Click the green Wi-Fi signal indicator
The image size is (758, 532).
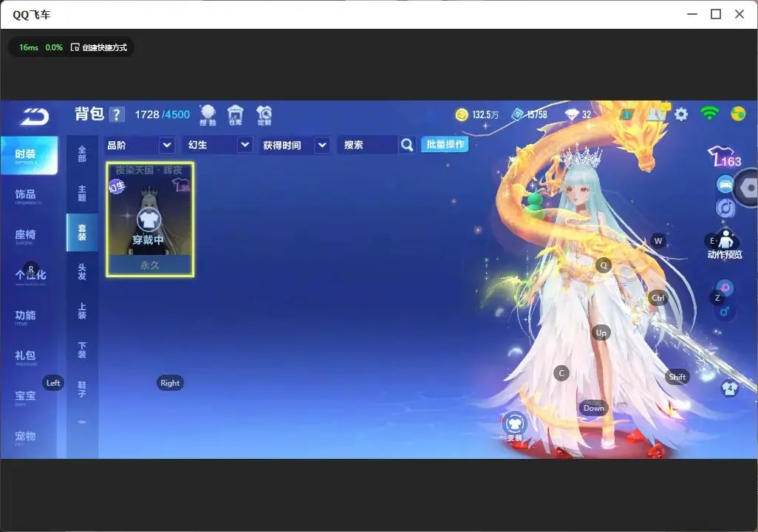point(709,114)
